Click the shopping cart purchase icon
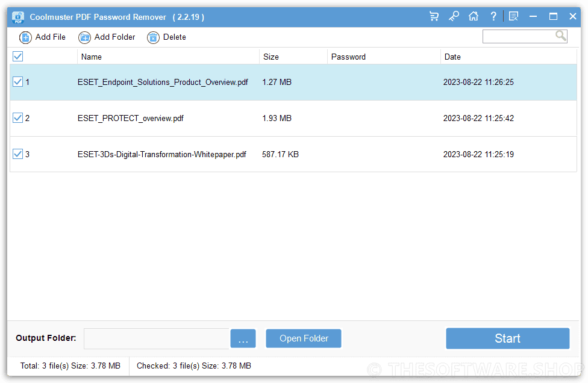This screenshot has height=383, width=588. 434,16
